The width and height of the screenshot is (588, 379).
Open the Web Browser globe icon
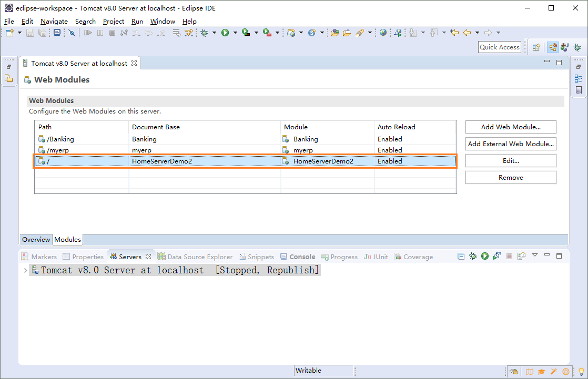pos(383,33)
